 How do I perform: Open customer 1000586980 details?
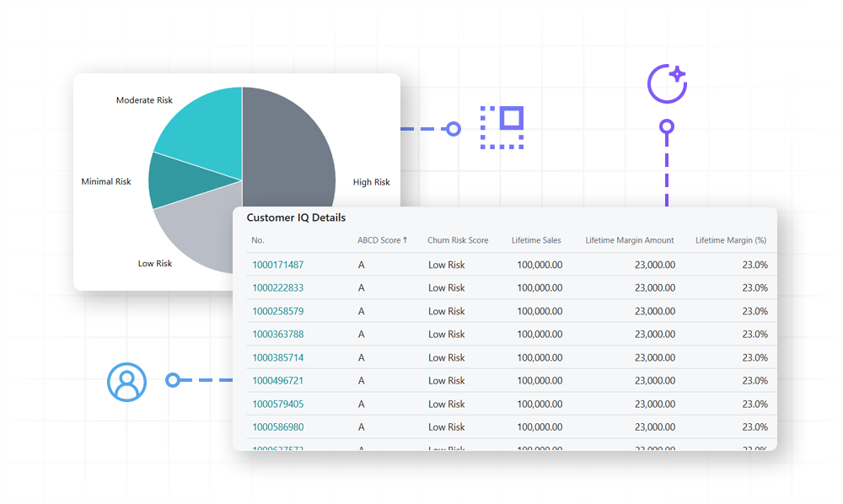(x=278, y=427)
